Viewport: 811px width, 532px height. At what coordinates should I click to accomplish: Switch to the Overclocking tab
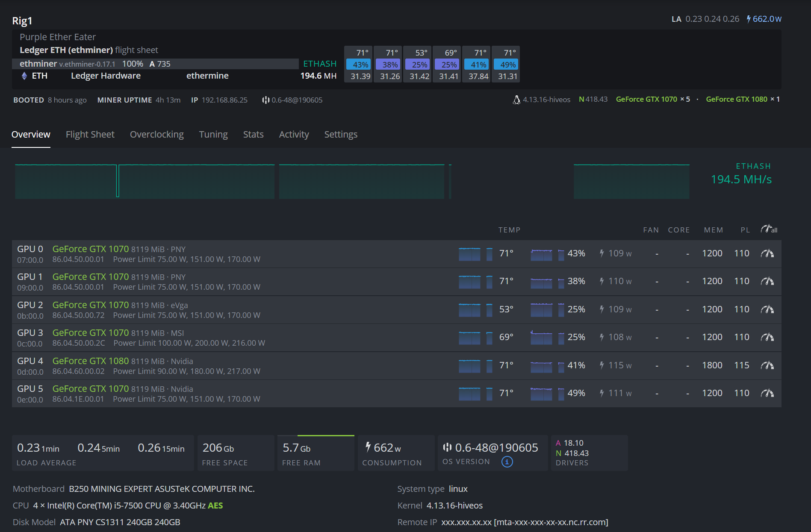(x=156, y=134)
